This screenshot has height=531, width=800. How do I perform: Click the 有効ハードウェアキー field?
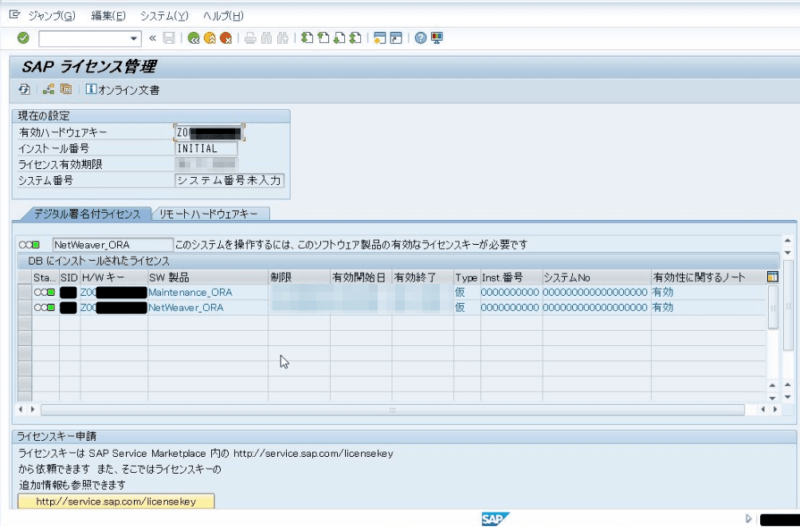click(x=209, y=133)
